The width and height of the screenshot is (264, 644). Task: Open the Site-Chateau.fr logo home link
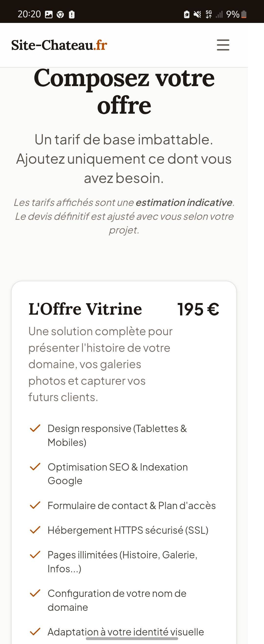coord(59,45)
